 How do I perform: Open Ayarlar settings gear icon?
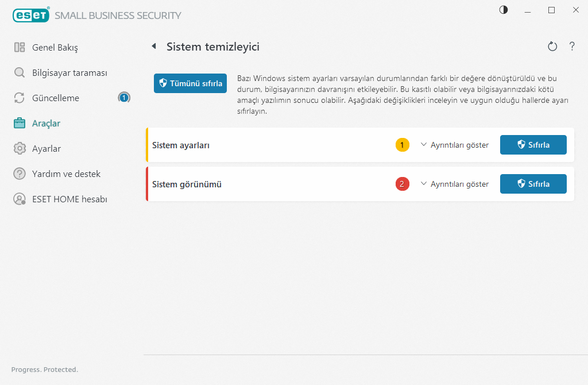click(20, 148)
